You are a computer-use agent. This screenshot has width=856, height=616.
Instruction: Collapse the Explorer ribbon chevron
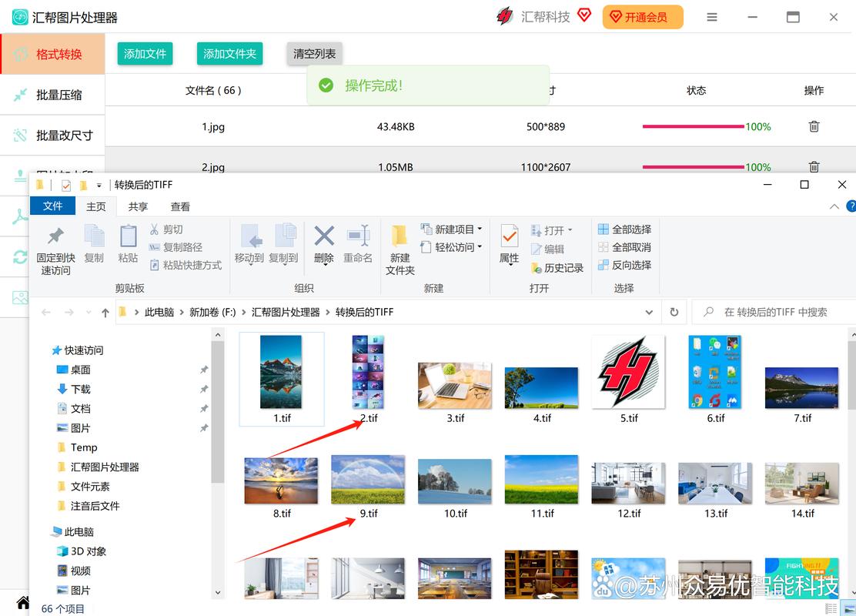tap(834, 206)
